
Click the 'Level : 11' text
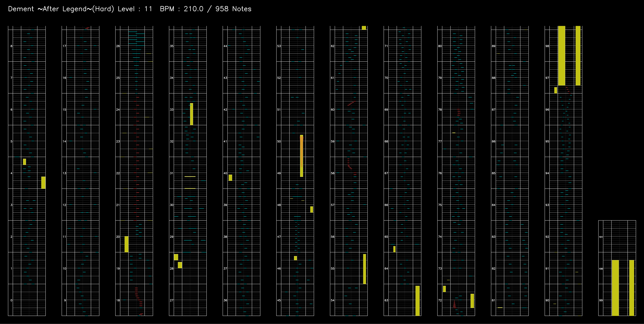click(x=135, y=9)
